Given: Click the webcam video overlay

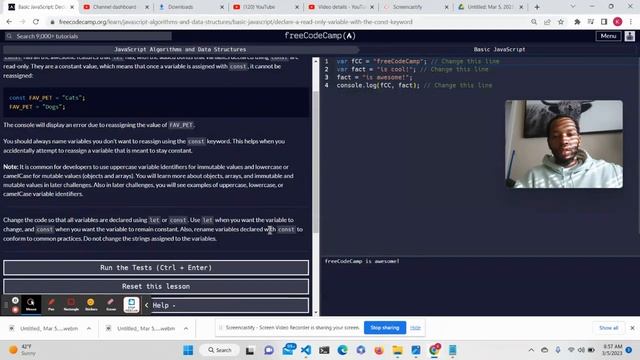Looking at the screenshot, I should 564,144.
